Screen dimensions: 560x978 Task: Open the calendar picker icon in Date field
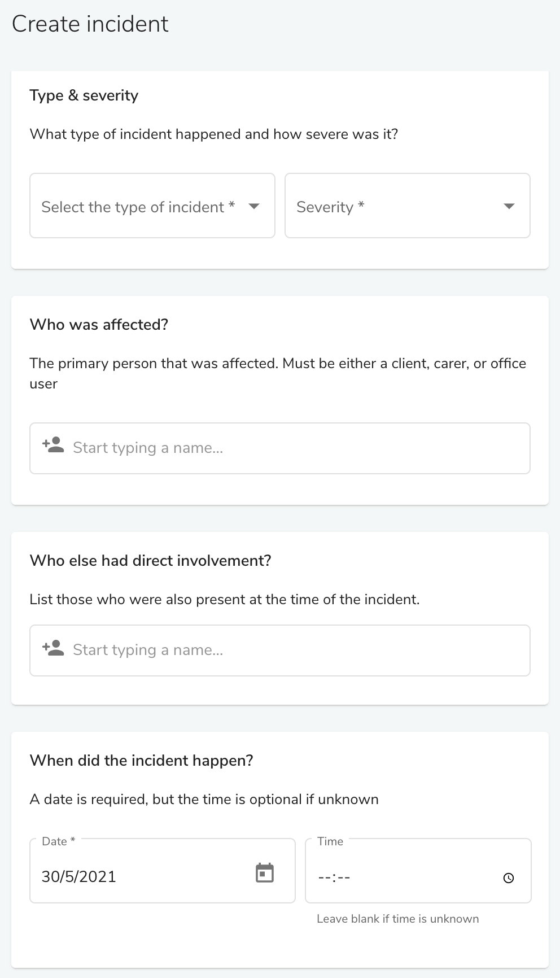(x=265, y=873)
